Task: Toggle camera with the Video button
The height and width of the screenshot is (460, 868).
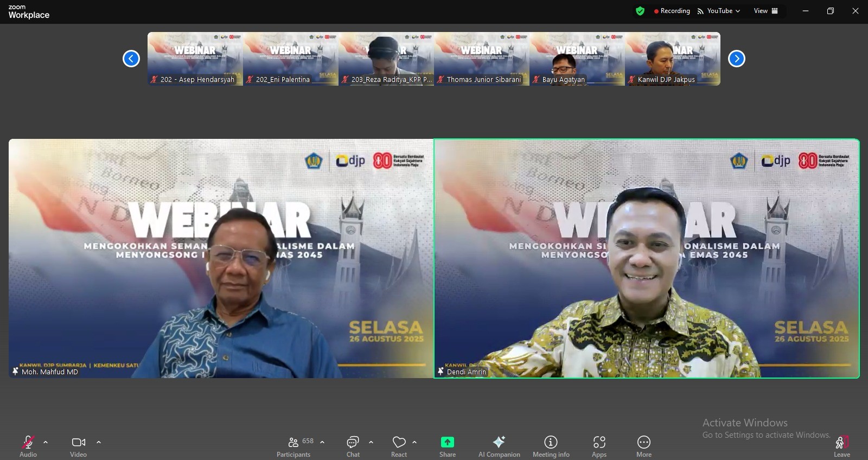Action: coord(78,446)
